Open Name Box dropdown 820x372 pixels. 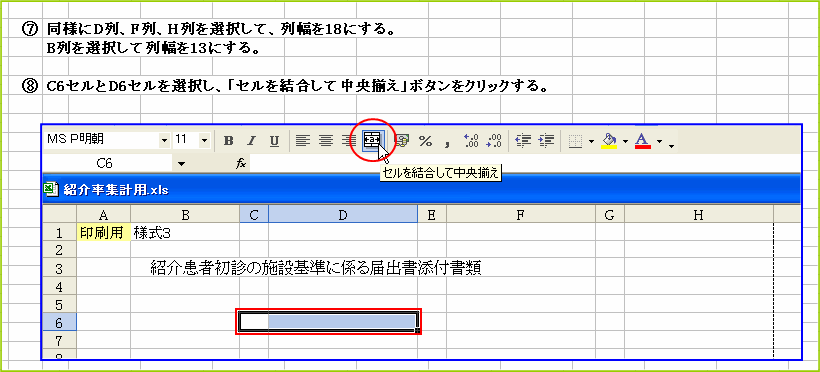(181, 164)
